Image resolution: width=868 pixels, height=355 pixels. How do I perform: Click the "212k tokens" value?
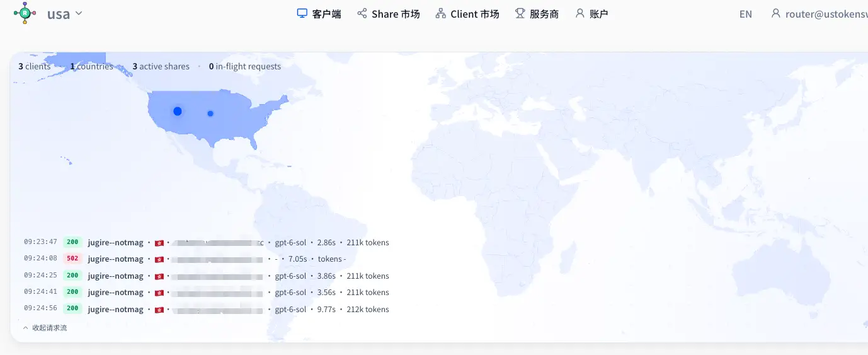[368, 309]
